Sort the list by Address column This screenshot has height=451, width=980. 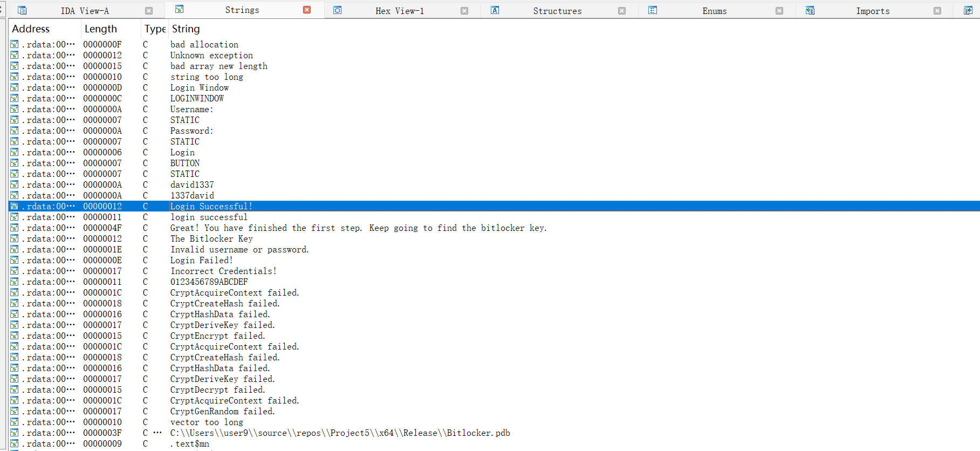tap(31, 29)
